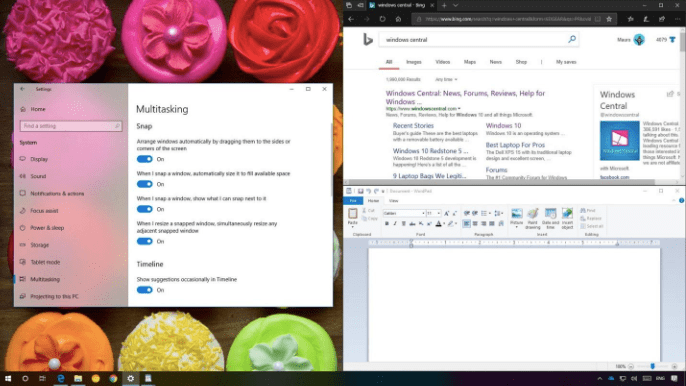This screenshot has width=686, height=386.
Task: Click Bold in WordPad font group
Action: pos(387,224)
